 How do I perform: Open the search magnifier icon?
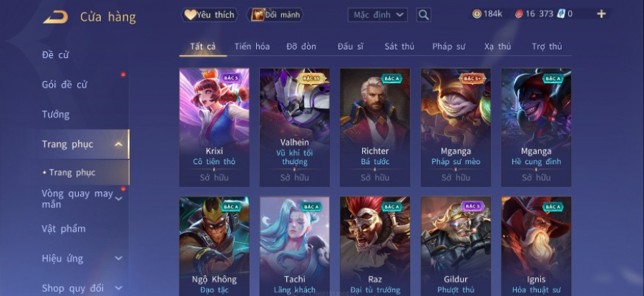[x=424, y=15]
